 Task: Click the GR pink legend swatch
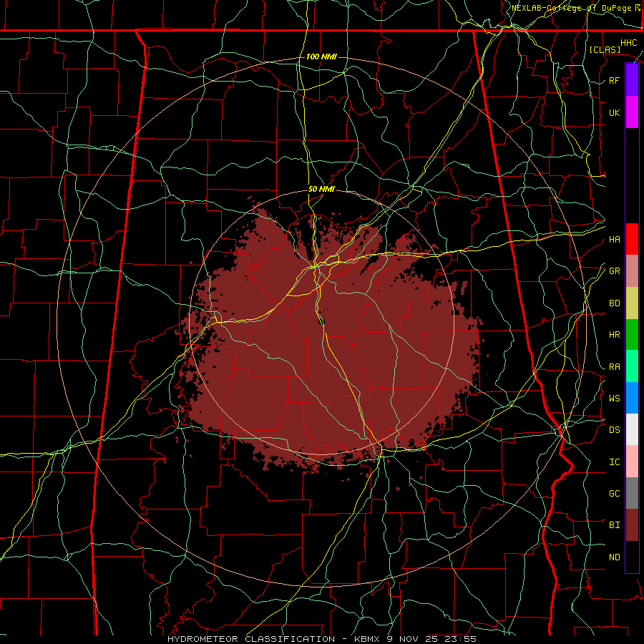click(632, 271)
